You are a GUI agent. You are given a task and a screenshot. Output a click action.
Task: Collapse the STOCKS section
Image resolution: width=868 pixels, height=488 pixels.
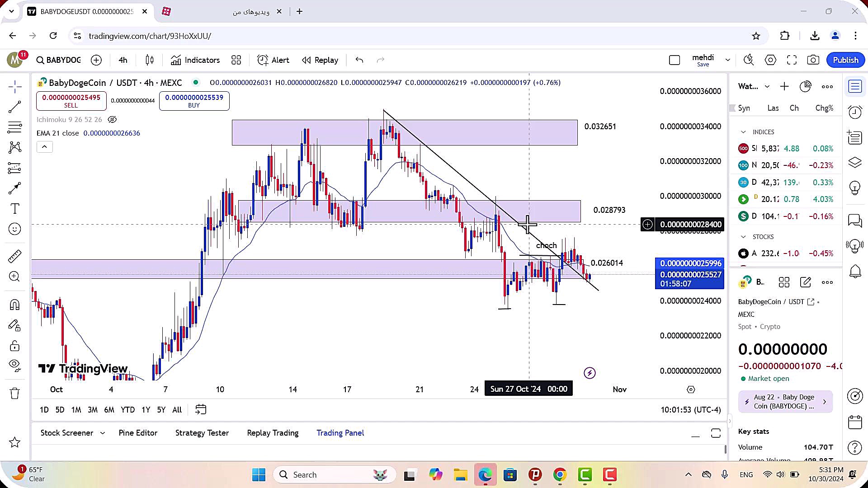click(x=743, y=237)
